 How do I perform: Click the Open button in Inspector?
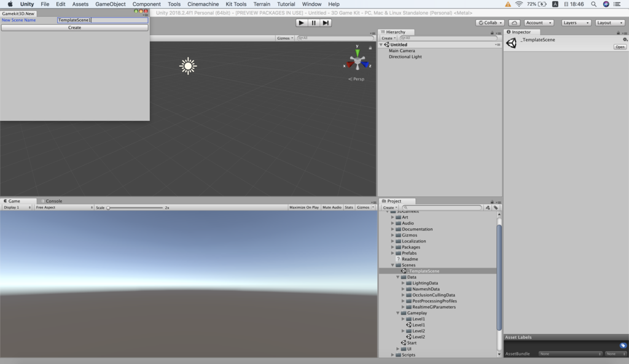620,47
